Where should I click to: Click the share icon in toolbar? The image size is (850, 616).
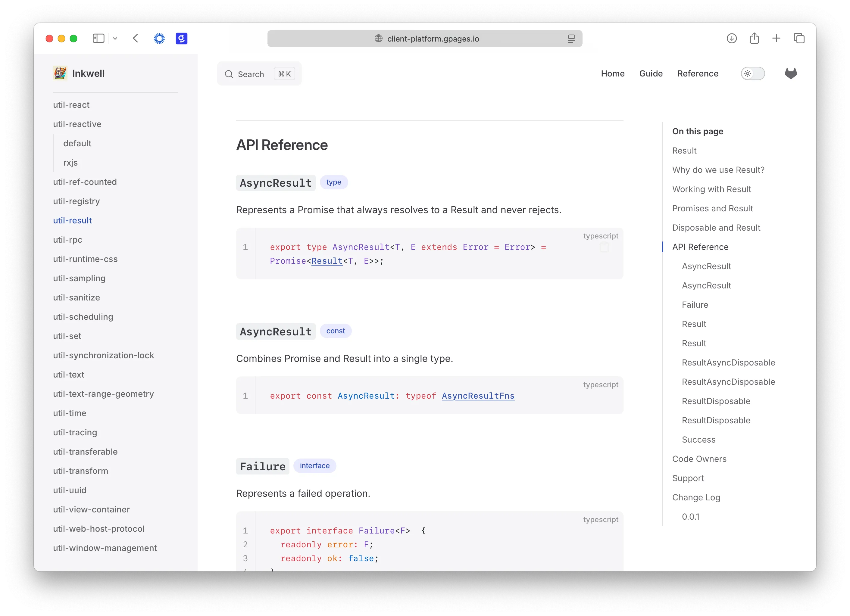click(x=754, y=38)
